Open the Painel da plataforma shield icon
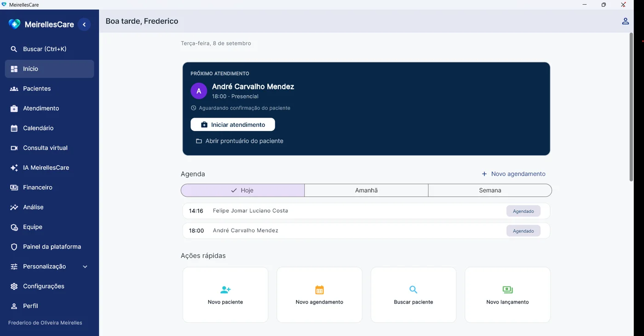 coord(14,247)
